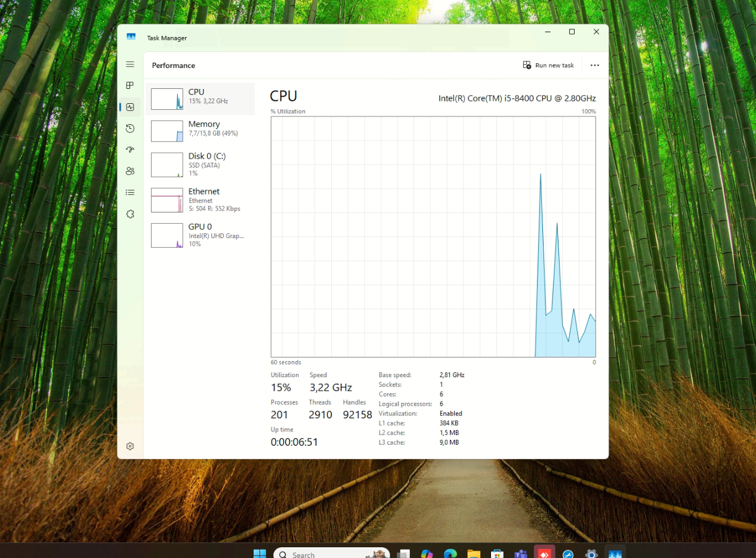Select GPU 0 in sidebar

tap(200, 235)
